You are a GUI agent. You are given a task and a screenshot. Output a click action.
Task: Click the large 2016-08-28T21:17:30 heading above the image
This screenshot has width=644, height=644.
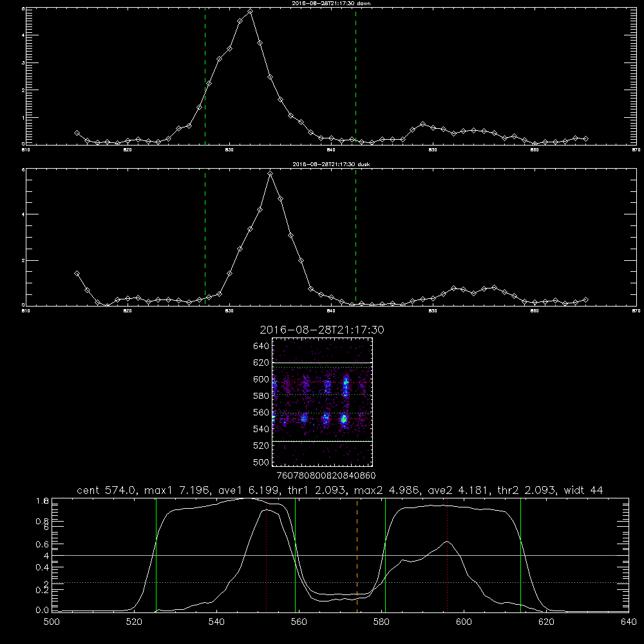pyautogui.click(x=322, y=330)
